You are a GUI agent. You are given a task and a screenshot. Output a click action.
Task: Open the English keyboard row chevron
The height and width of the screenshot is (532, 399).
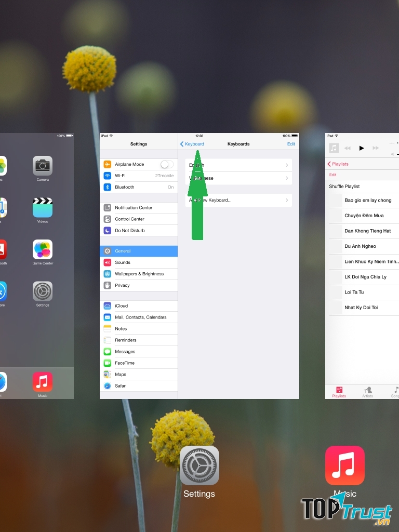pyautogui.click(x=287, y=165)
